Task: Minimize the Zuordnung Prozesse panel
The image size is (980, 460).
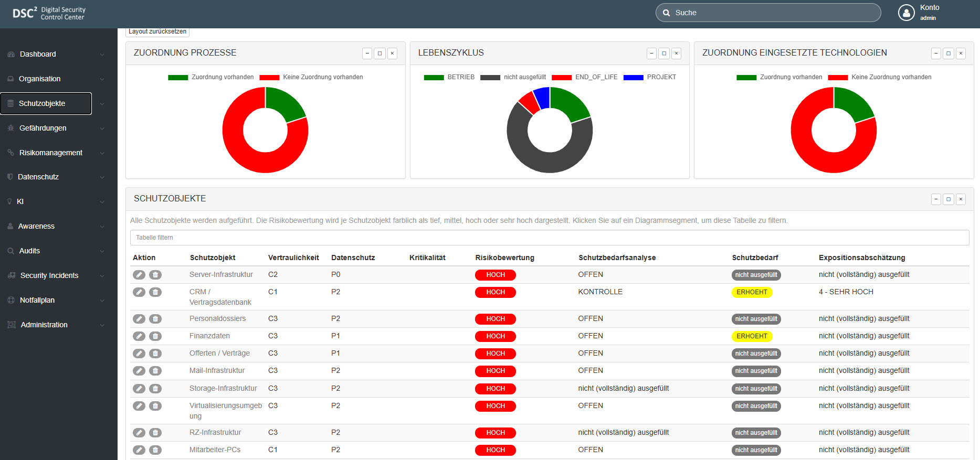Action: [x=367, y=53]
